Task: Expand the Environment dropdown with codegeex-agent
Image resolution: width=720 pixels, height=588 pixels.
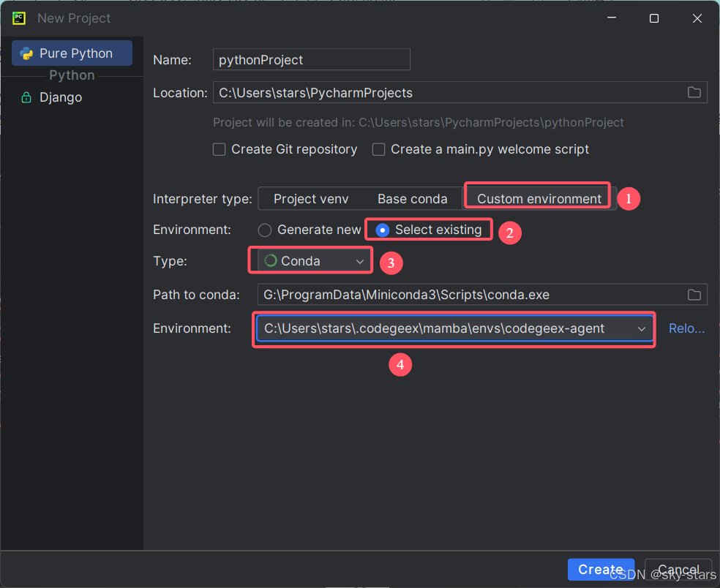Action: 454,328
